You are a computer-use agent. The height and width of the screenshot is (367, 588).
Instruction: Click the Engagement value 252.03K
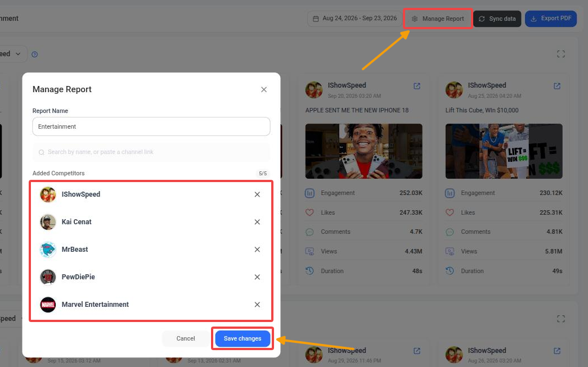[411, 193]
